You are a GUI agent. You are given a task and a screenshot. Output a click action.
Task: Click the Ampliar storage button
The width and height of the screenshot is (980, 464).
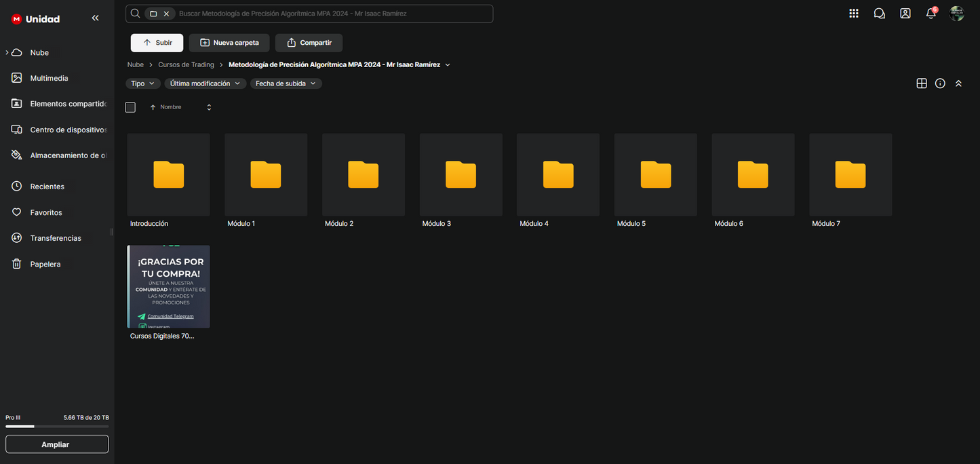(57, 444)
